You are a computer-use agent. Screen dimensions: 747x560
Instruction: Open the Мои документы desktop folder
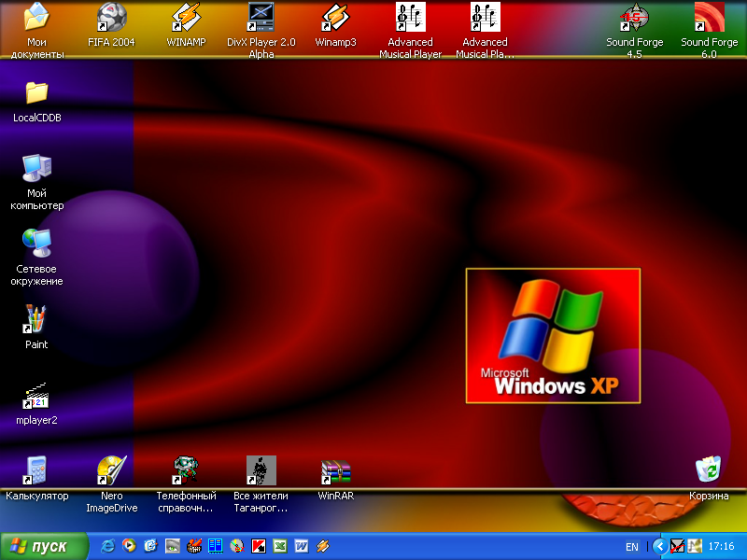pos(36,17)
